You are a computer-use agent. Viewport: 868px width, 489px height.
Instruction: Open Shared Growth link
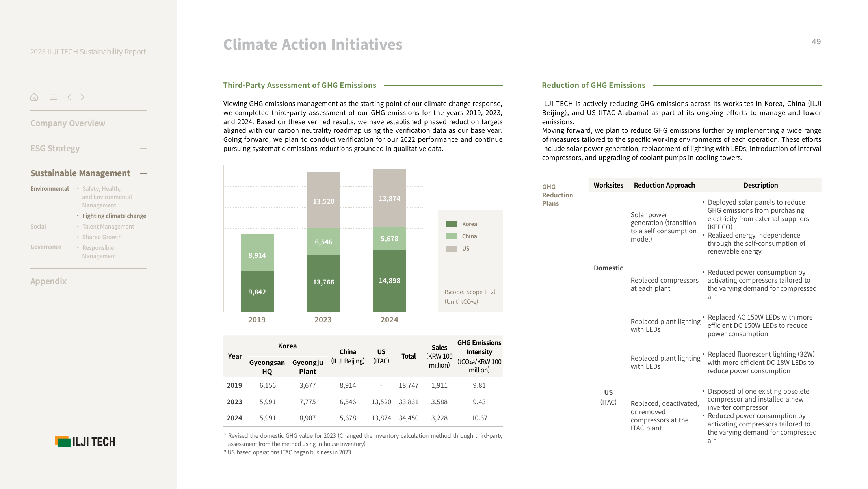pyautogui.click(x=102, y=237)
